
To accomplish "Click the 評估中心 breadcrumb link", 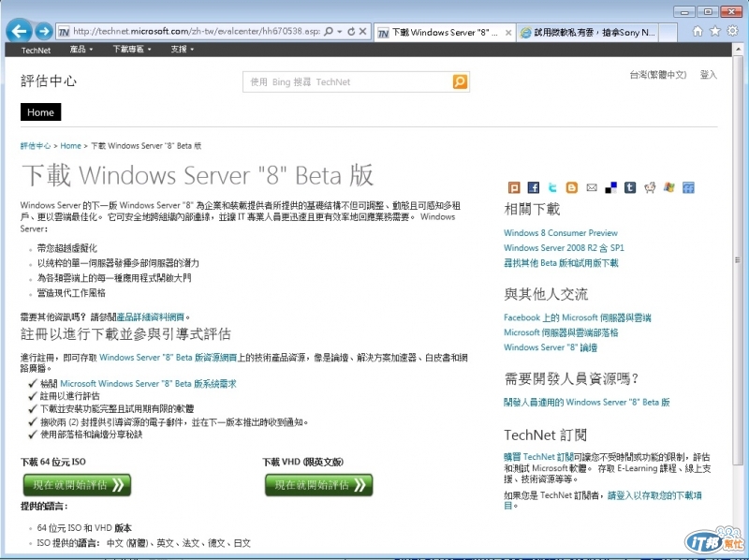I will (x=36, y=146).
